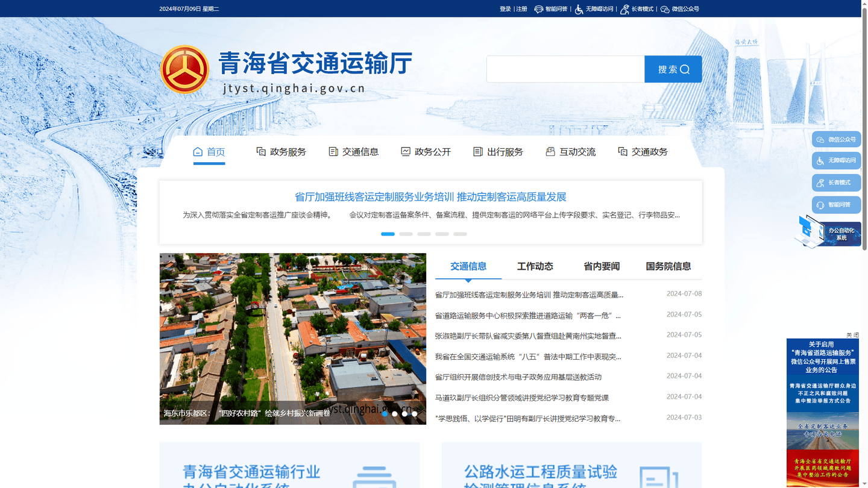Select the first headline carousel indicator
The width and height of the screenshot is (868, 488).
tap(388, 234)
